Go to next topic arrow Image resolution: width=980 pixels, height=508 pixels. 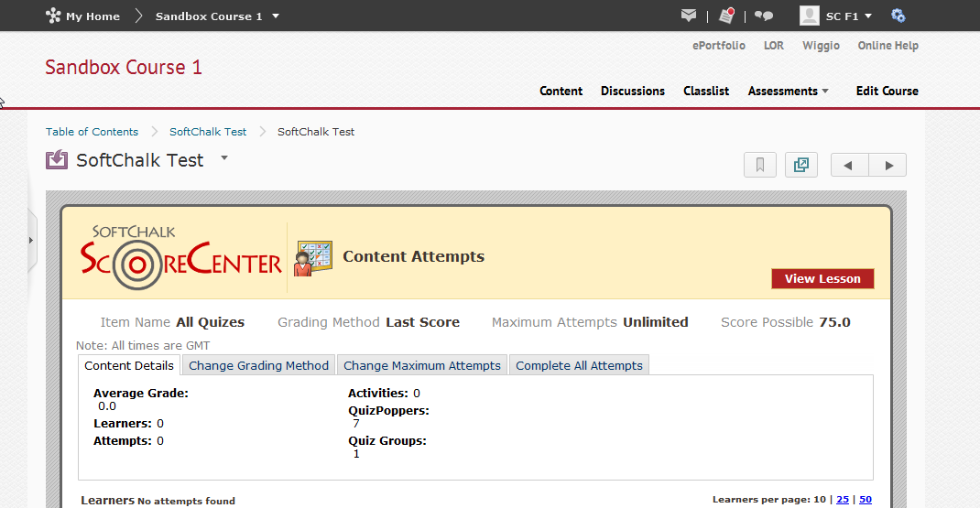point(887,165)
